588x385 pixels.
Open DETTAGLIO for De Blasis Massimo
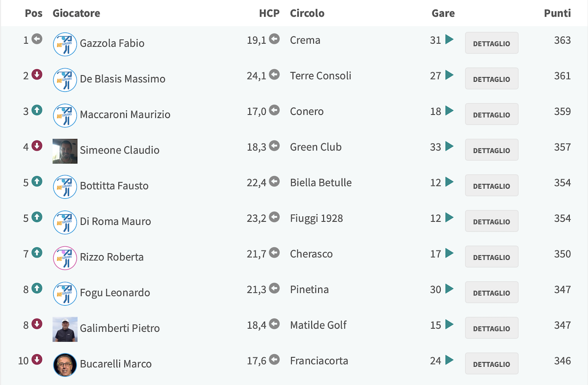pos(492,79)
